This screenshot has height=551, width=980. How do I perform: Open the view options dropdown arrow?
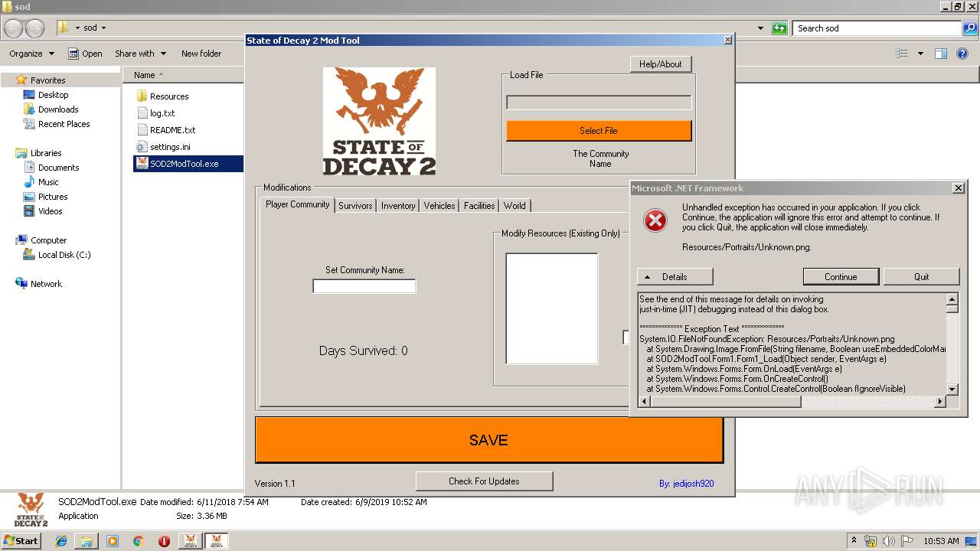(x=920, y=54)
